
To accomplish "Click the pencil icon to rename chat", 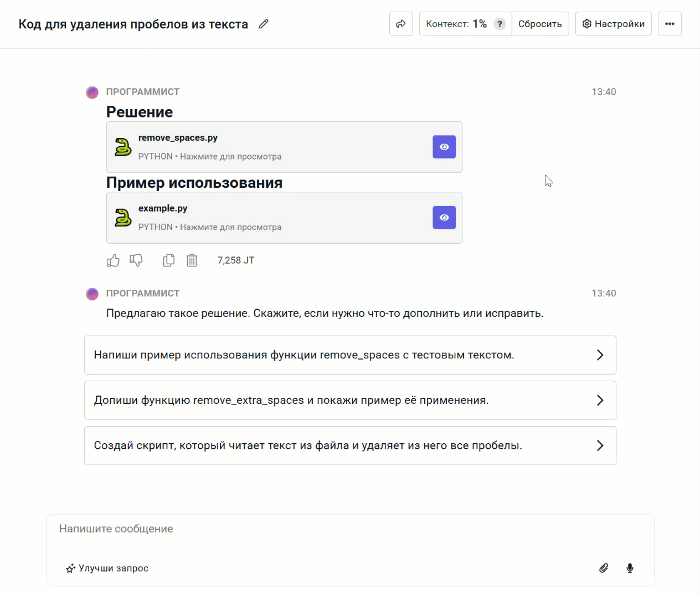I will 264,24.
